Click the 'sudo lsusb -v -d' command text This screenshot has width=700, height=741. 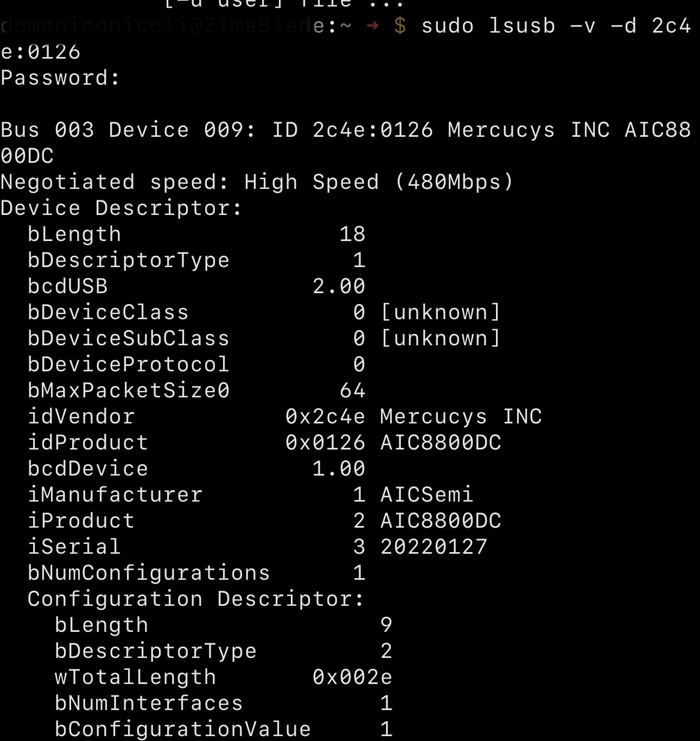click(529, 26)
